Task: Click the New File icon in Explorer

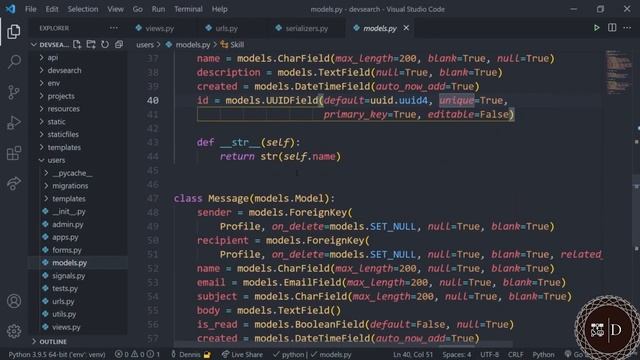Action: pyautogui.click(x=77, y=44)
